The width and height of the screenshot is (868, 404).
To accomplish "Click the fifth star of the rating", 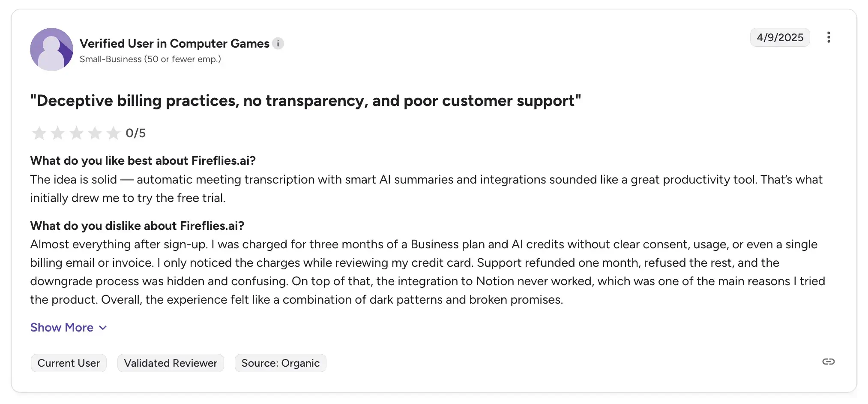I will click(113, 133).
